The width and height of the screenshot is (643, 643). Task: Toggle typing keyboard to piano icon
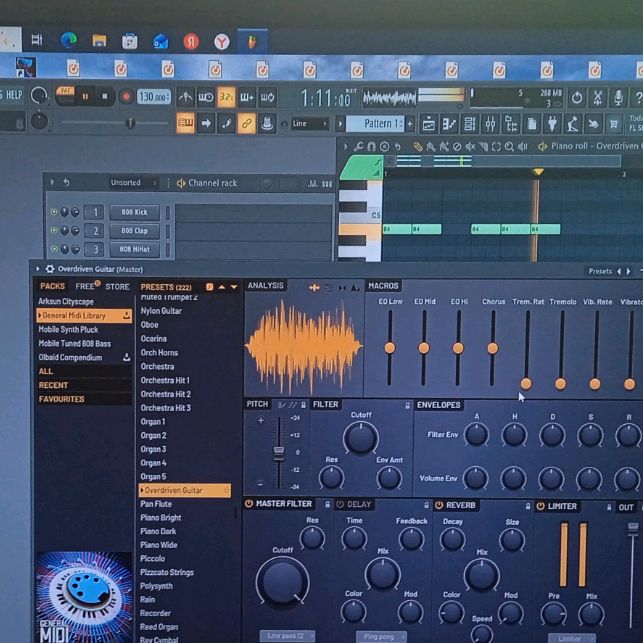pos(185,123)
